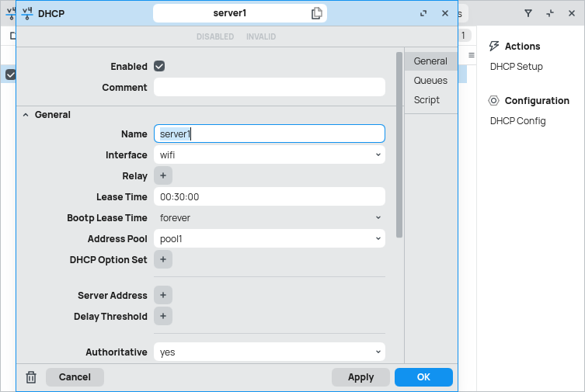Expand the DHCP dialog to fullscreen

click(x=423, y=13)
